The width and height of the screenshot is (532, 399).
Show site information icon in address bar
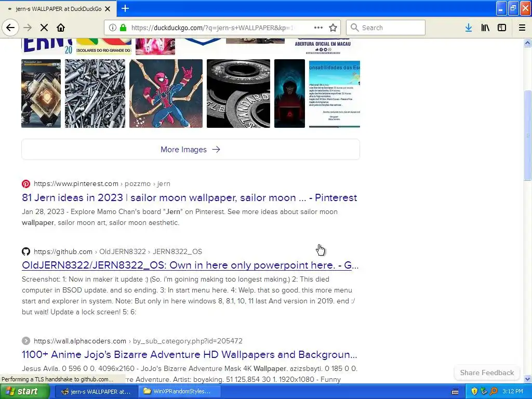[113, 28]
